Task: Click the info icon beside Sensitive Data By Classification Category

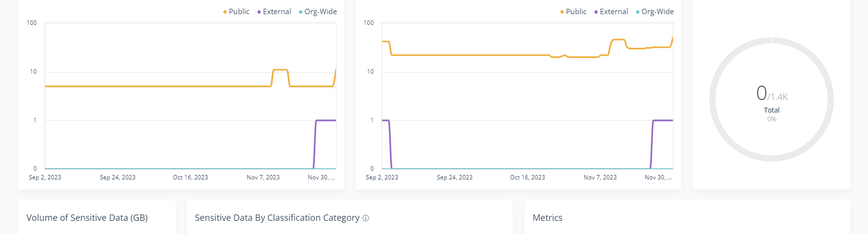Action: pos(366,218)
